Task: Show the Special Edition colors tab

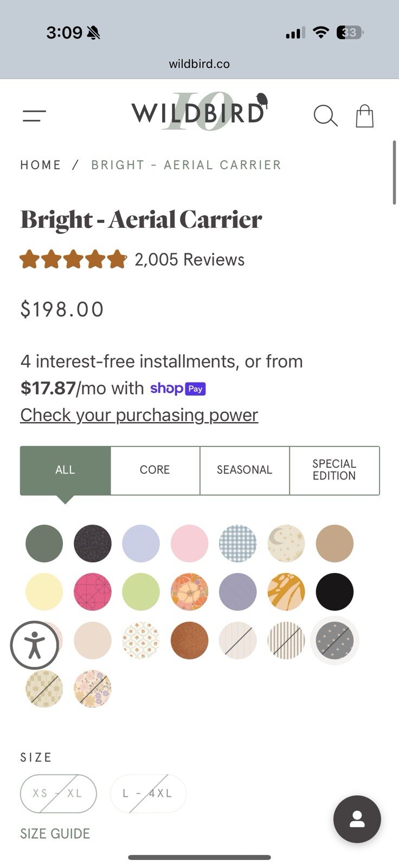Action: tap(334, 470)
